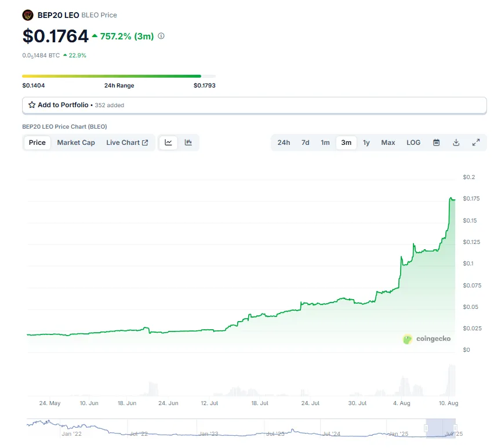Screen dimensions: 494x448
Task: Select the Price tab
Action: (x=37, y=143)
